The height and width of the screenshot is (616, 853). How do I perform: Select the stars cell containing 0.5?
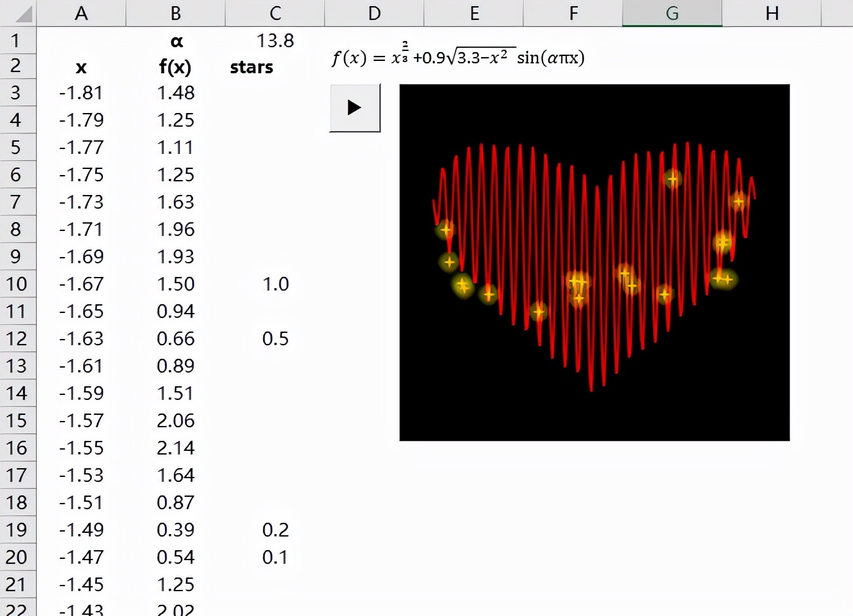pos(275,338)
